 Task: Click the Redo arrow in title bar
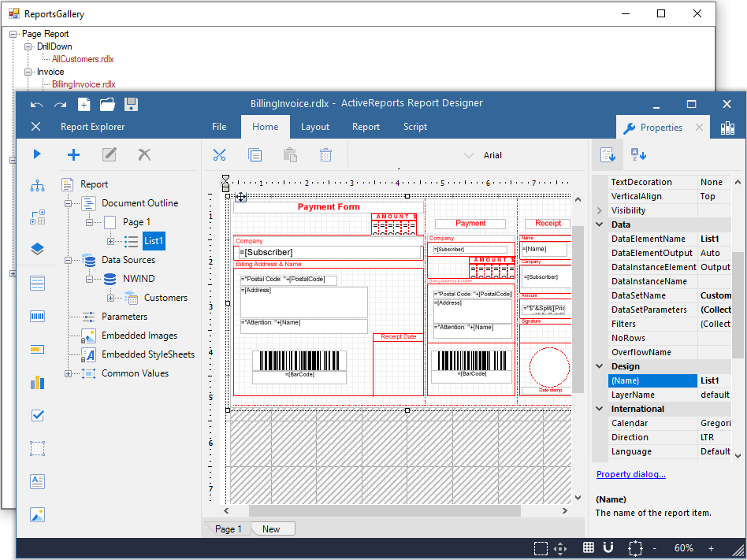point(60,105)
